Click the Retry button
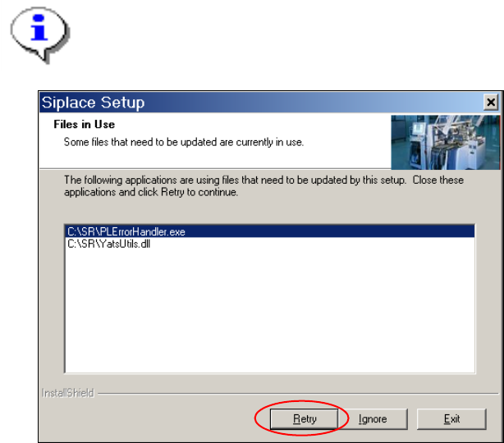This screenshot has width=504, height=443. point(304,419)
